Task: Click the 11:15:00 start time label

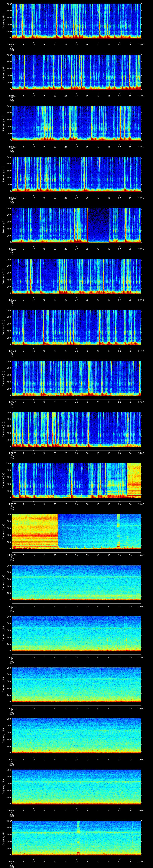Action: click(x=12, y=96)
